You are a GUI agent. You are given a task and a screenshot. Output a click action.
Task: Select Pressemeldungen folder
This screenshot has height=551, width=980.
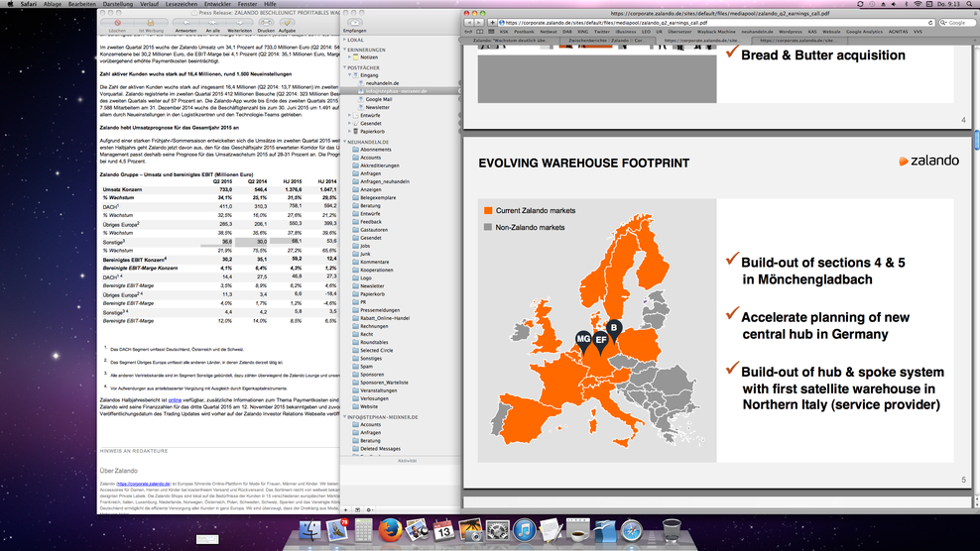(x=379, y=310)
